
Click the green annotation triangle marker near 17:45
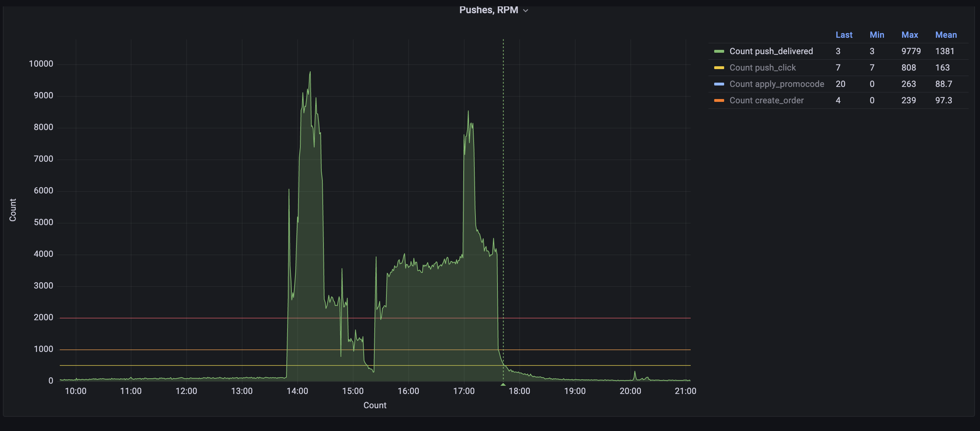(503, 385)
